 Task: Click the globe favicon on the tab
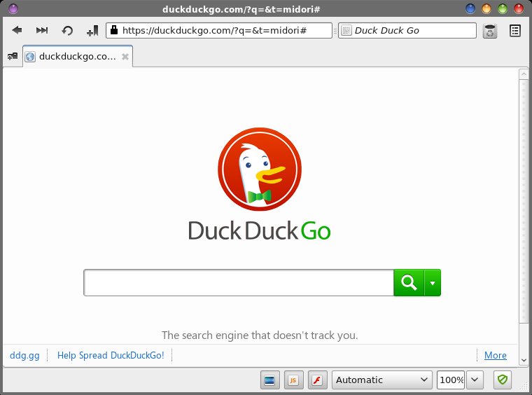point(30,57)
